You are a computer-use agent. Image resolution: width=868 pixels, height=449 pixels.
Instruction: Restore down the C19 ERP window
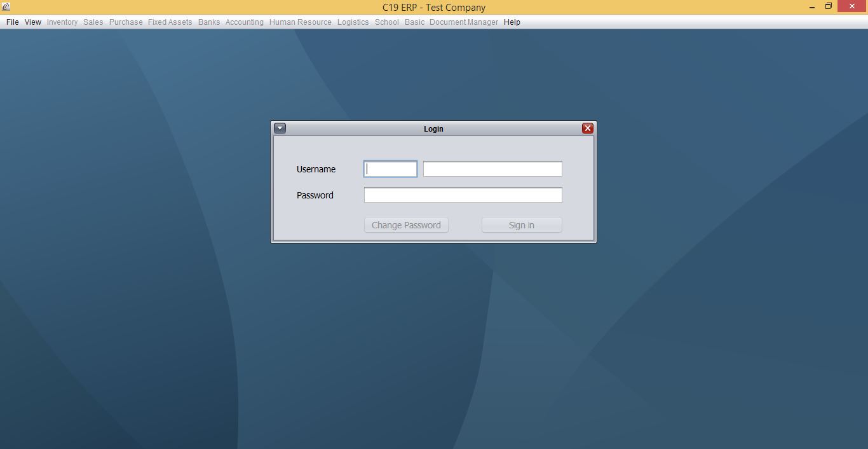829,7
